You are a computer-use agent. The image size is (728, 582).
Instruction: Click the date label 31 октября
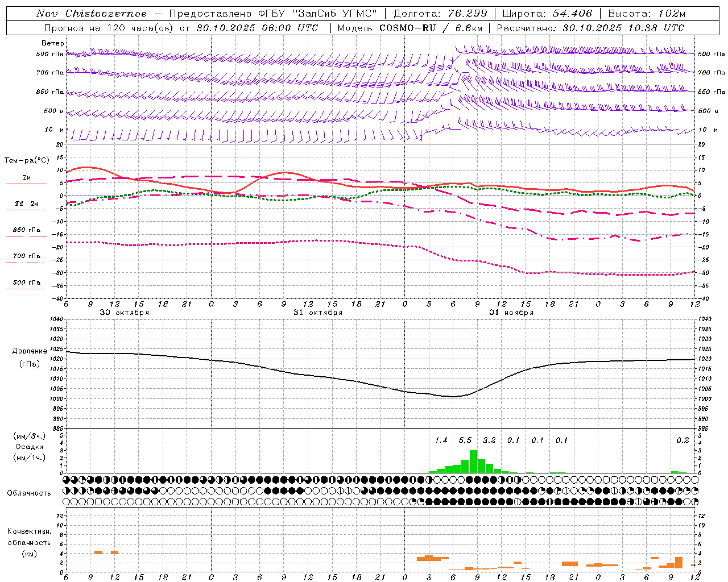[x=318, y=313]
